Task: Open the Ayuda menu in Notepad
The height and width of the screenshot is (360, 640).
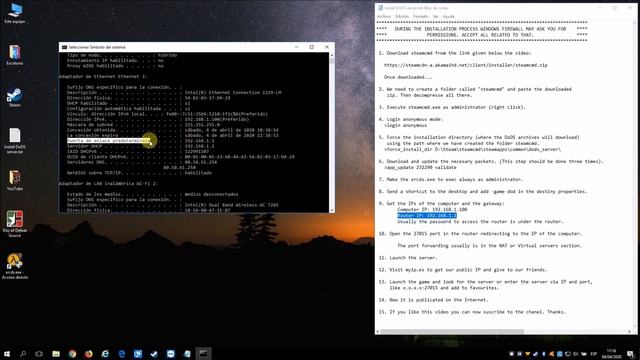Action: coord(449,16)
